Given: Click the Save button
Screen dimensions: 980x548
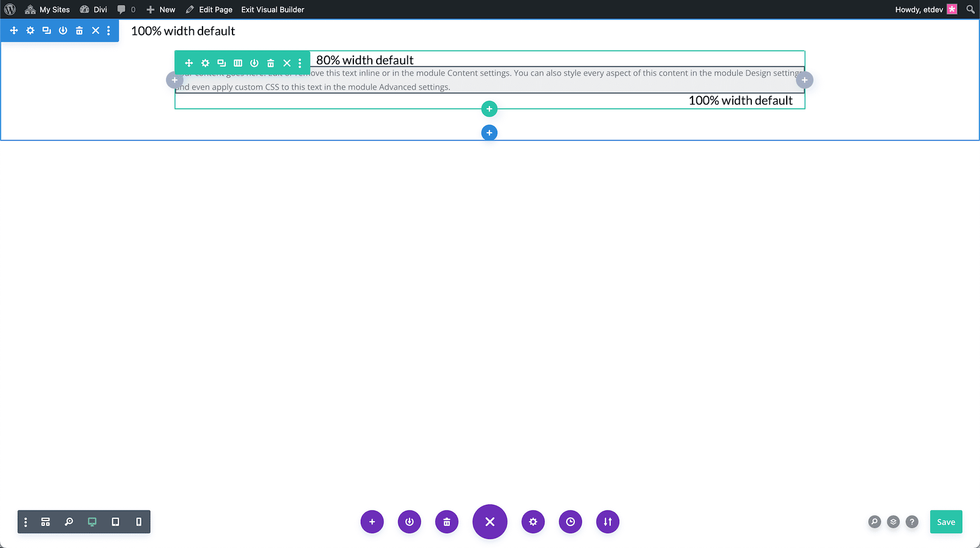Looking at the screenshot, I should [x=946, y=521].
